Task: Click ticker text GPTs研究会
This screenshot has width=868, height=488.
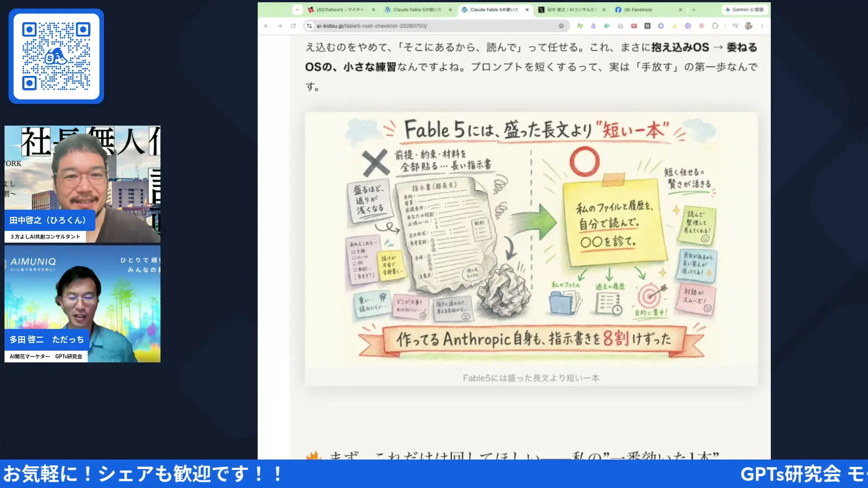Action: click(791, 474)
